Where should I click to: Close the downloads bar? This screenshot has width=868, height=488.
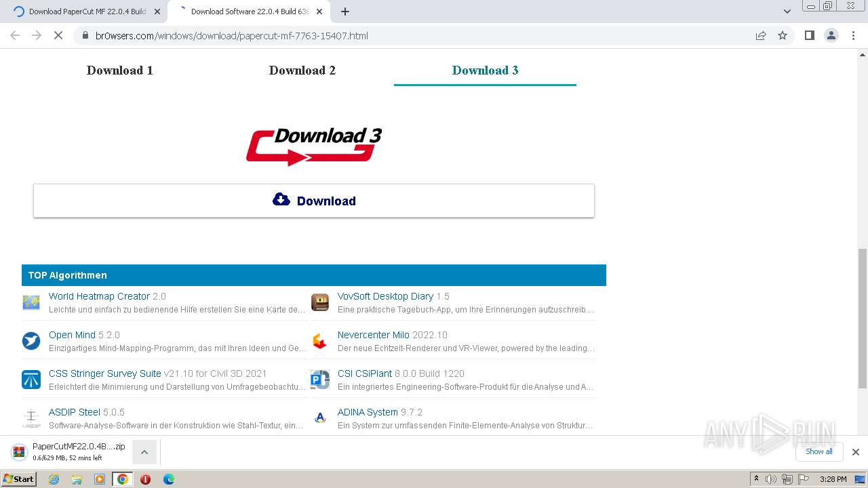pyautogui.click(x=856, y=452)
